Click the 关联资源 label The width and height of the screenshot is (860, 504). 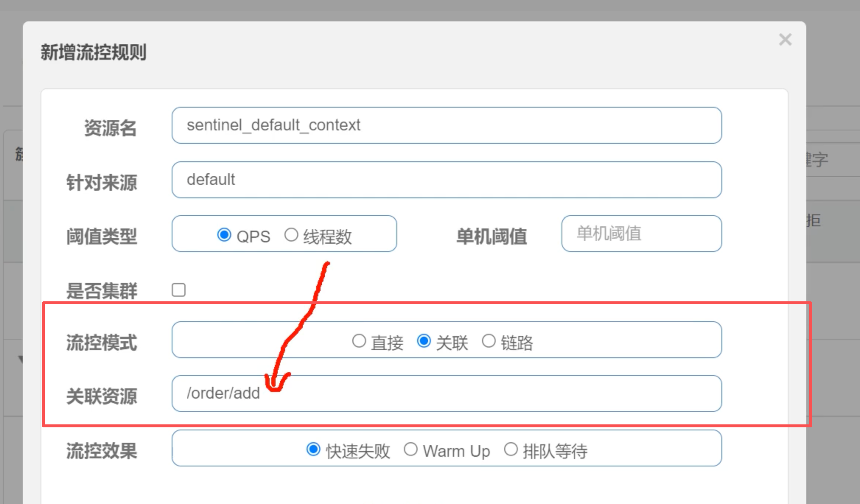pyautogui.click(x=102, y=396)
